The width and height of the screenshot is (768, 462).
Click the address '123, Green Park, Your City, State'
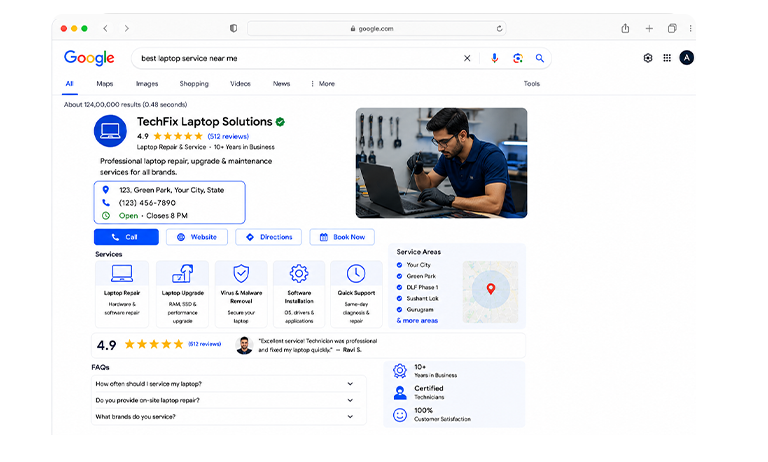click(171, 190)
